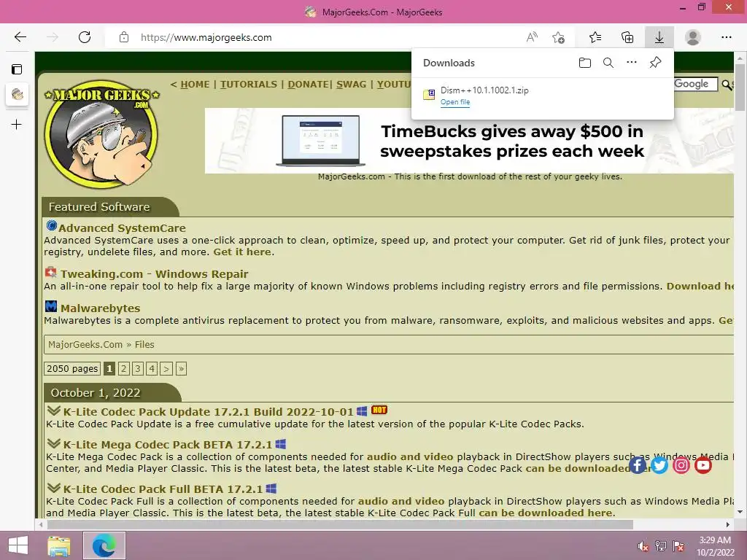
Task: Open the Advanced SystemCare link
Action: [x=122, y=228]
